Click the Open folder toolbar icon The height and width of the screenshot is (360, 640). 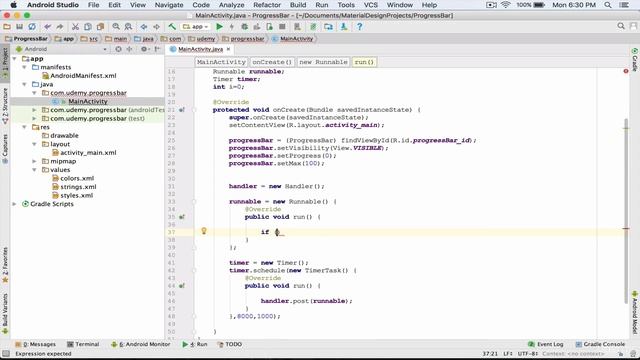click(7, 27)
